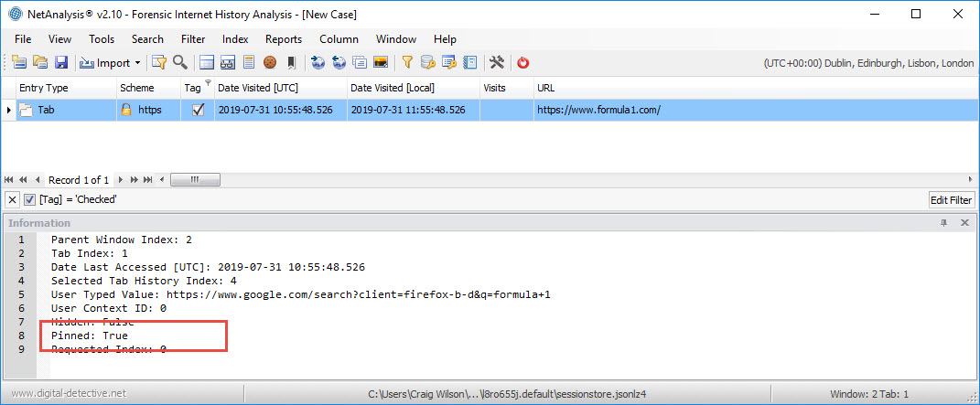Click the timezone label Dublin, Edinburgh, Lisbon, London
Viewport: 980px width, 405px height.
(868, 63)
